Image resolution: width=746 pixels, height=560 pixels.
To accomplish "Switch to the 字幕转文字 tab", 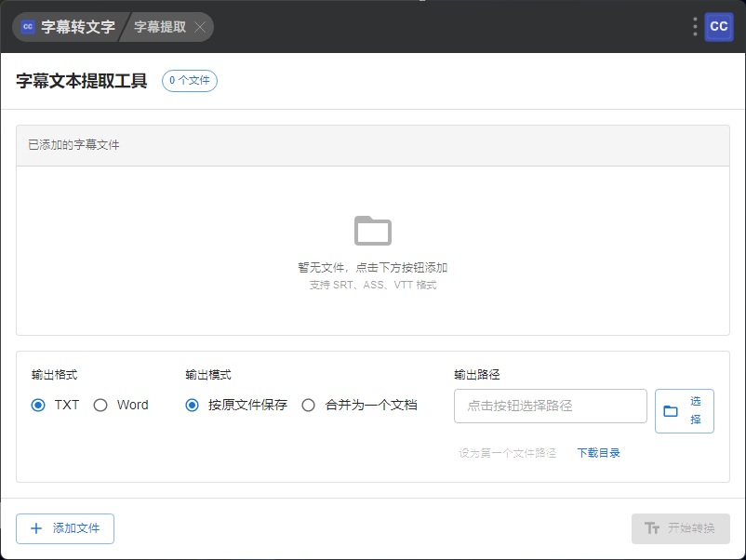I will (77, 27).
